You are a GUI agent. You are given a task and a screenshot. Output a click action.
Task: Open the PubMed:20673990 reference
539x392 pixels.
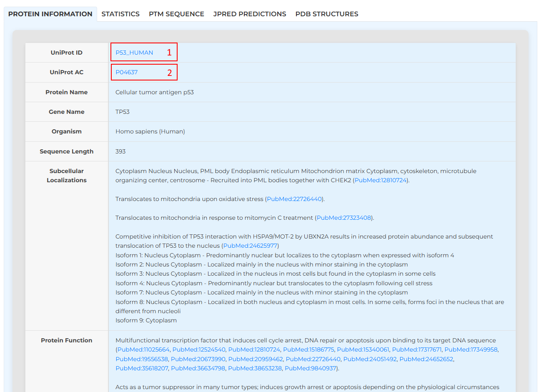[198, 359]
